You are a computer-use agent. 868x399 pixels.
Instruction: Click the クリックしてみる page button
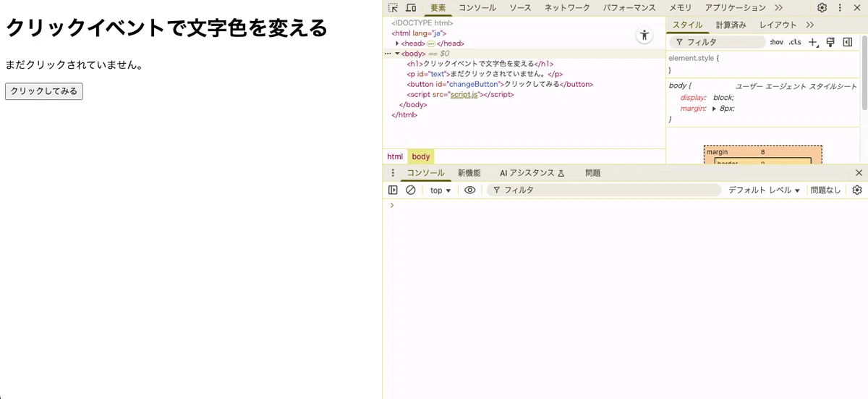43,91
